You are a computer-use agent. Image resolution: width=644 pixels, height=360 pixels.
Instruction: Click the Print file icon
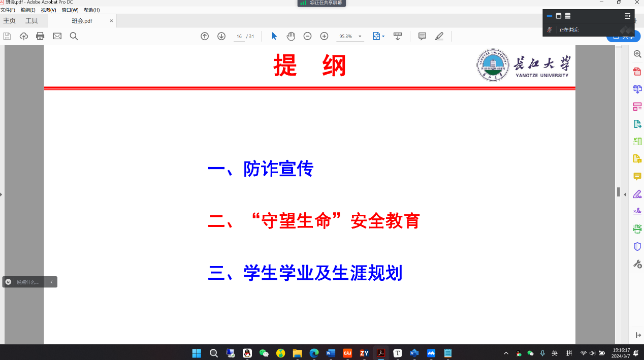tap(40, 36)
